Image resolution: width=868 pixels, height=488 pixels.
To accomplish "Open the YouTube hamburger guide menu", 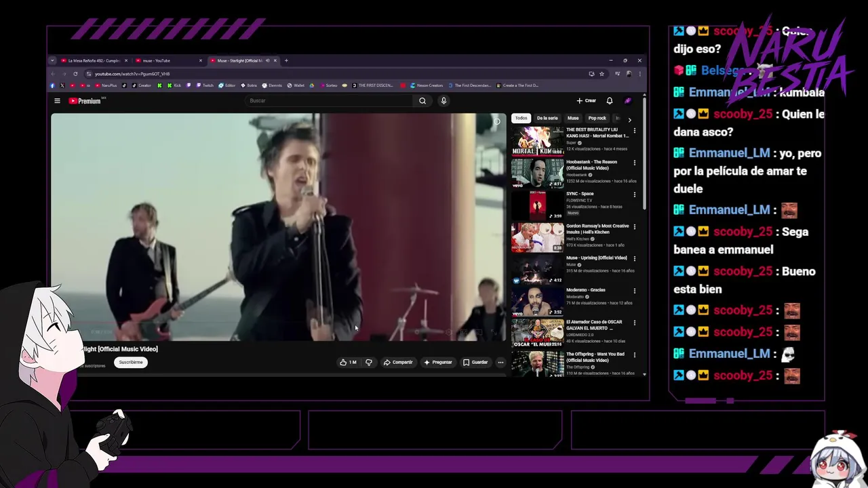I will coord(57,101).
